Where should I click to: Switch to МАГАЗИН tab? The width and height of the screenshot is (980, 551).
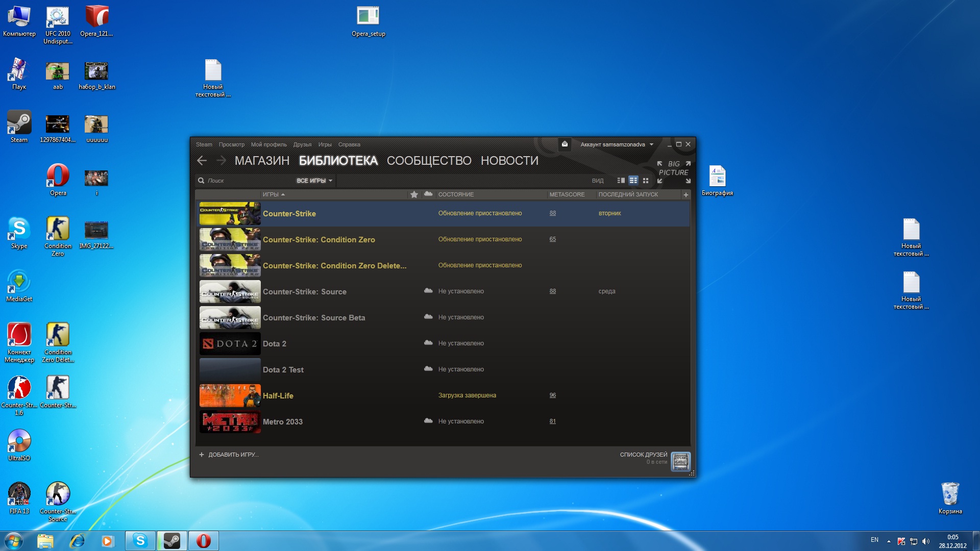click(262, 161)
